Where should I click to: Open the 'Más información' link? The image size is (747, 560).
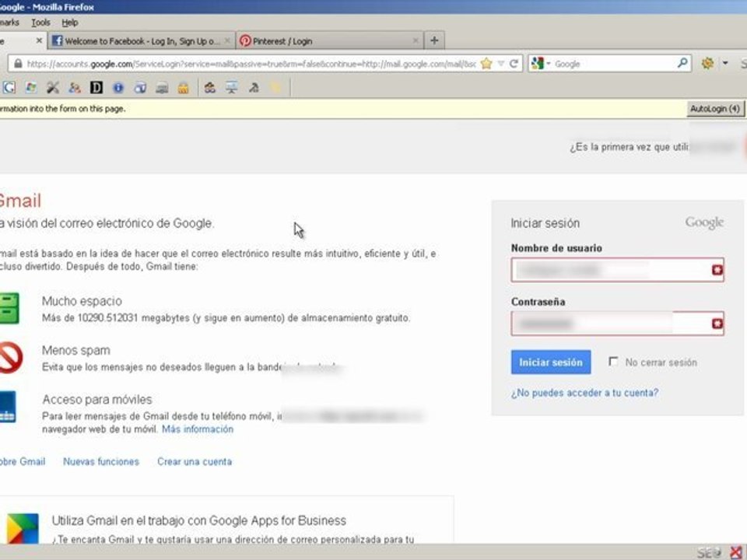[x=197, y=429]
